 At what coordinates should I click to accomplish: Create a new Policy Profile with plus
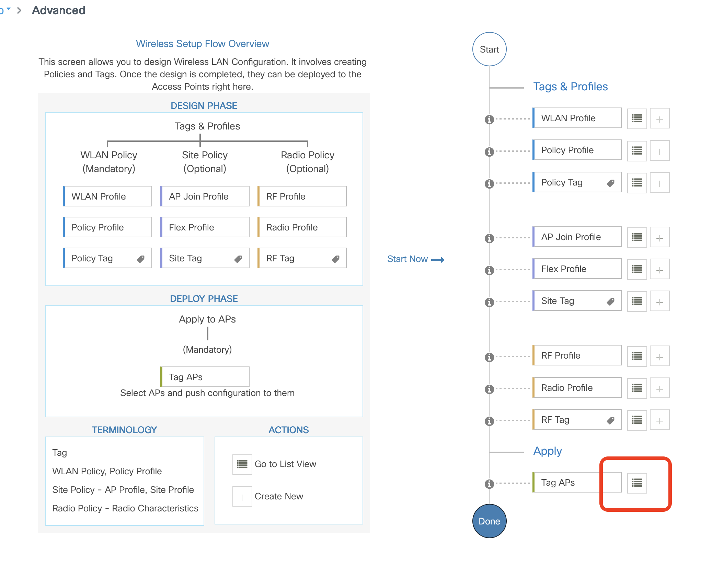tap(659, 151)
